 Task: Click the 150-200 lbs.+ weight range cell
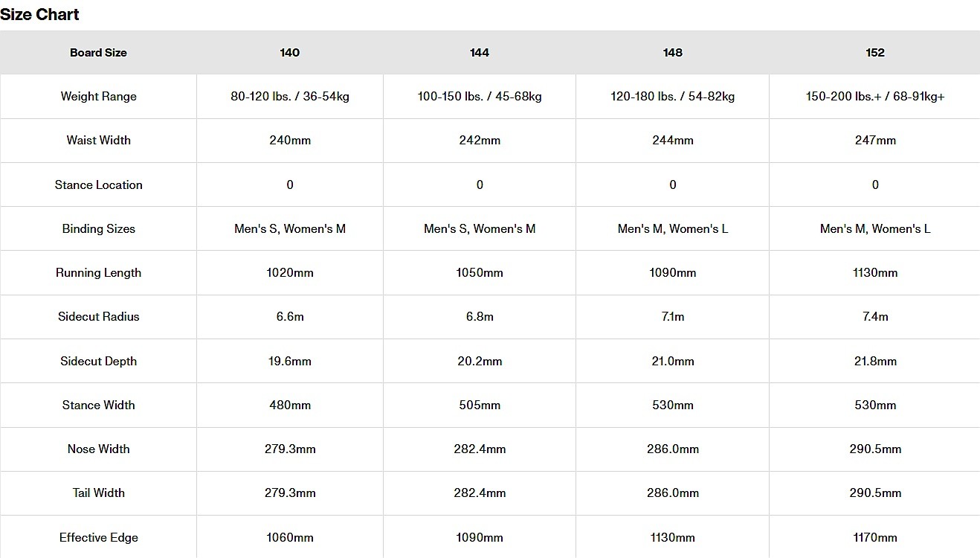(875, 97)
